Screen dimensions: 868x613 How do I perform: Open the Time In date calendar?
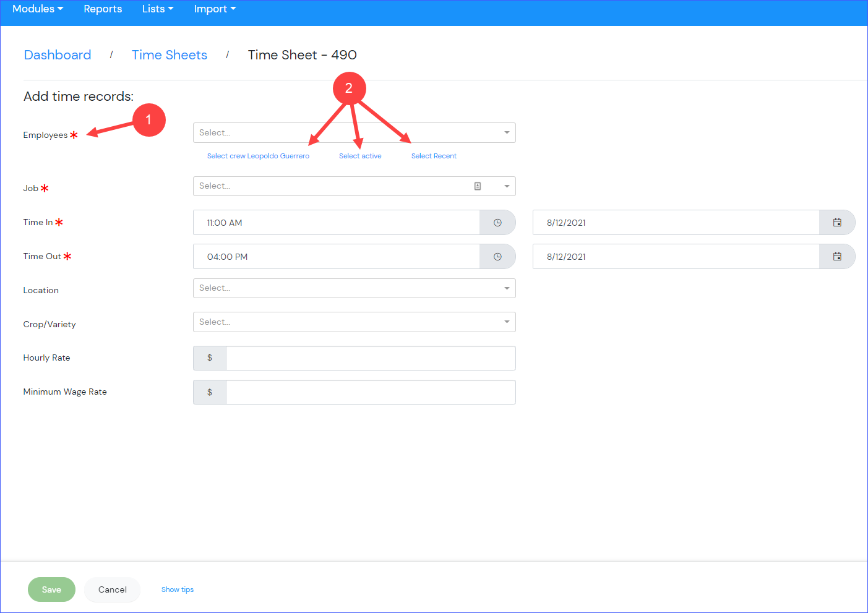(837, 223)
